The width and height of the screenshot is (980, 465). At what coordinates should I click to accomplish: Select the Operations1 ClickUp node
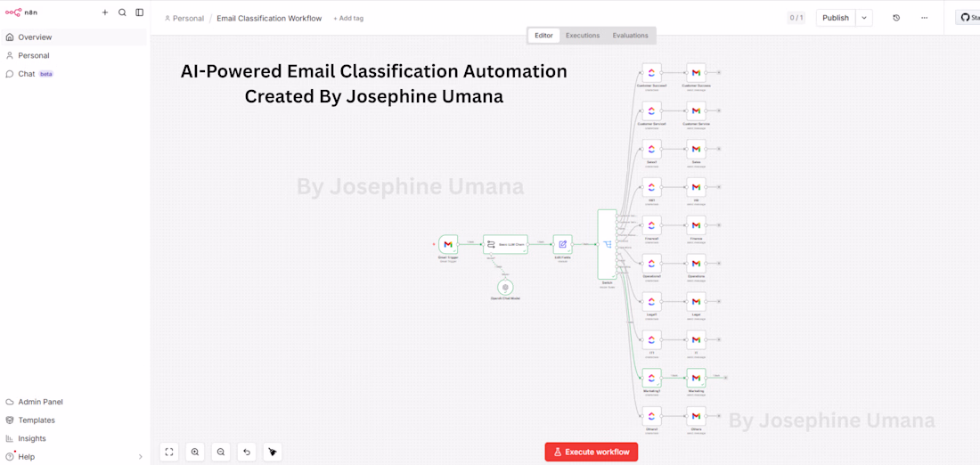[x=652, y=263]
